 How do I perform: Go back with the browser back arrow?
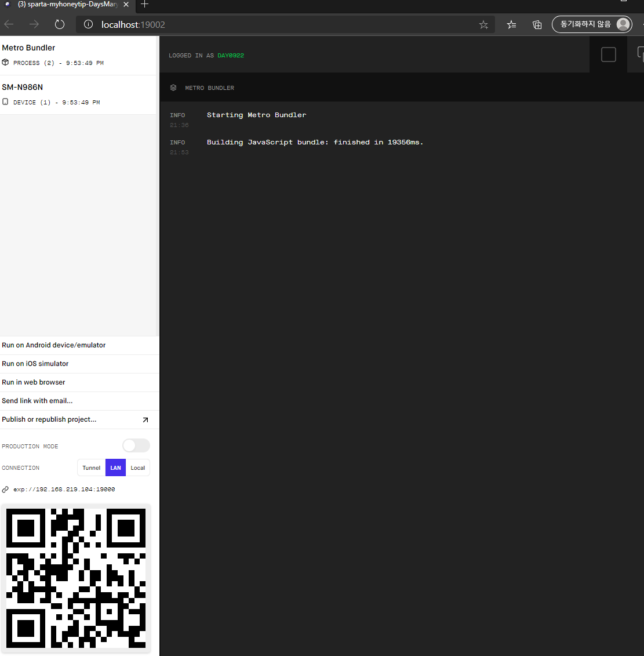(9, 24)
